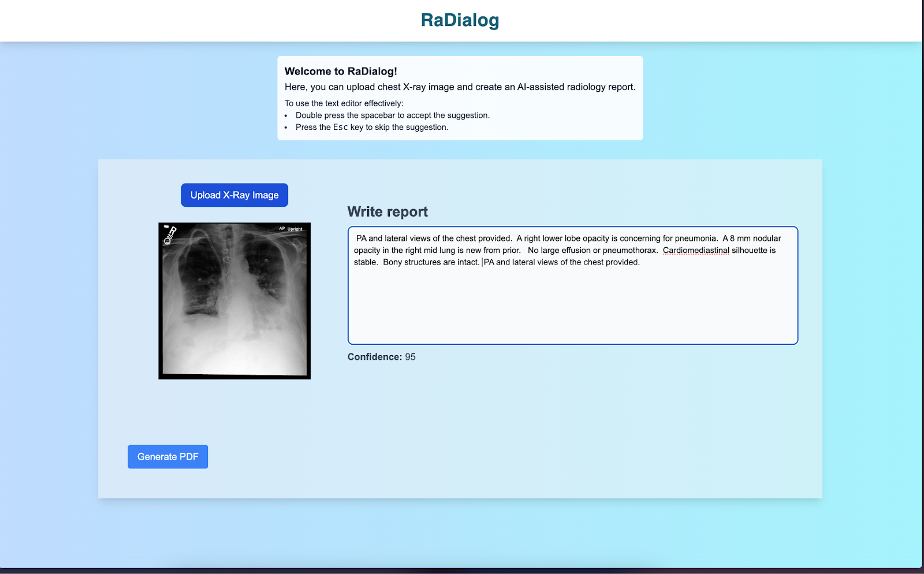Click the first sentence of the report
This screenshot has width=924, height=574.
click(433, 238)
